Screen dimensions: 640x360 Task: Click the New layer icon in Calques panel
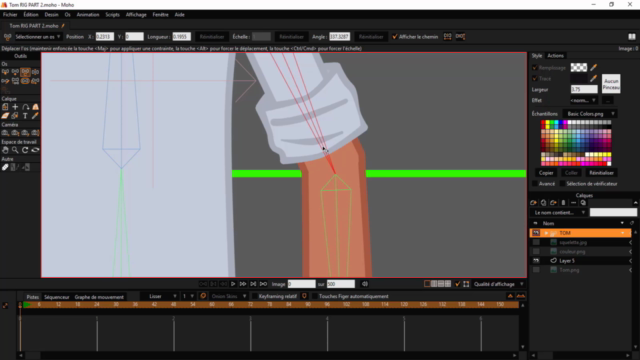tap(533, 203)
